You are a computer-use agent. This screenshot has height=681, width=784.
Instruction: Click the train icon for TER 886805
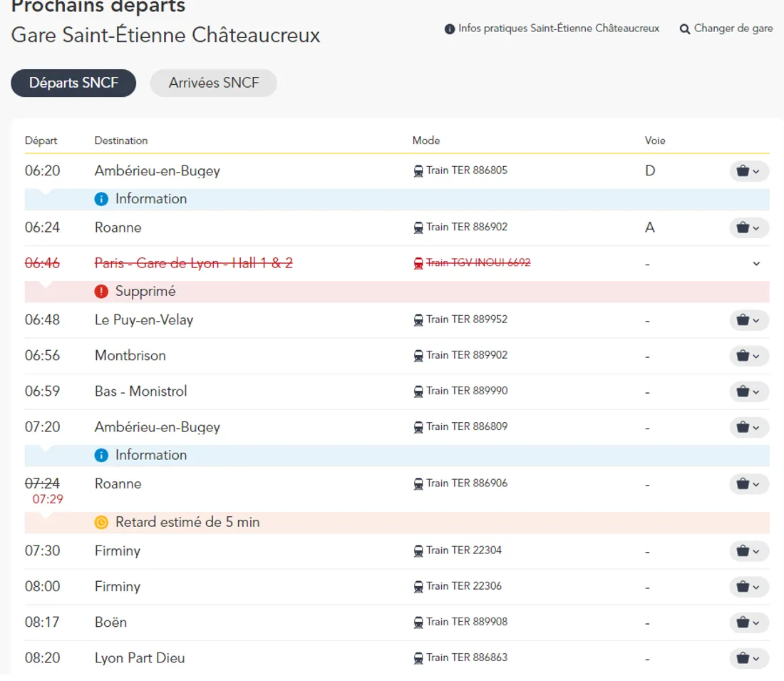point(418,171)
